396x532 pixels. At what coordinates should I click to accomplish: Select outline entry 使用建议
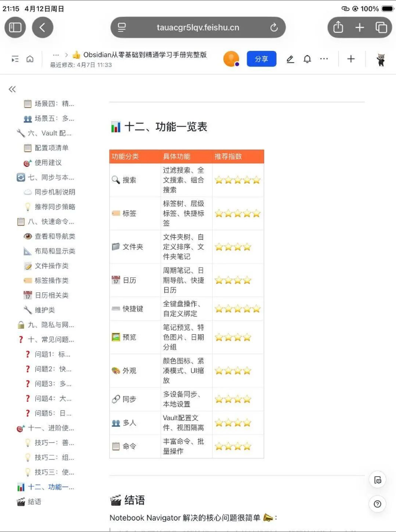tap(43, 163)
